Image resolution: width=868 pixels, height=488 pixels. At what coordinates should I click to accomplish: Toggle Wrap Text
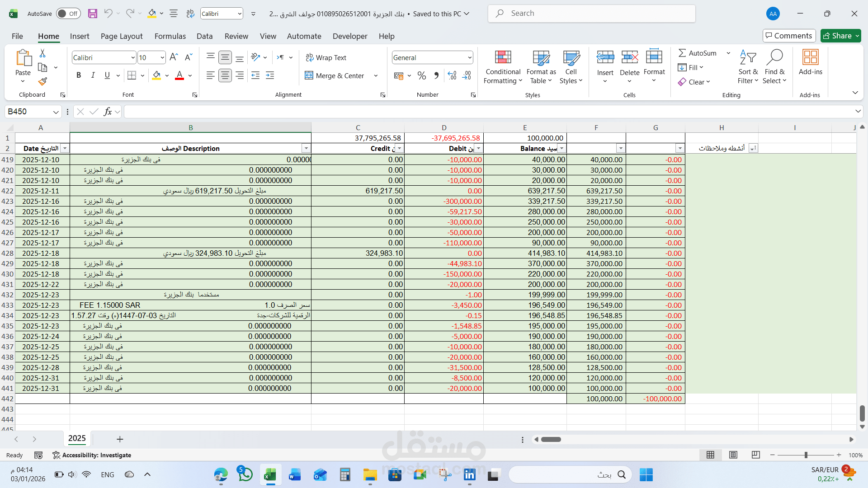pos(326,57)
